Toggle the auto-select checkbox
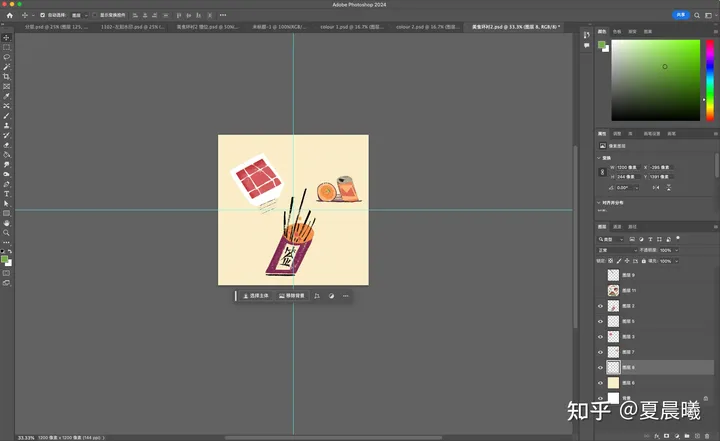720x441 pixels. point(43,15)
